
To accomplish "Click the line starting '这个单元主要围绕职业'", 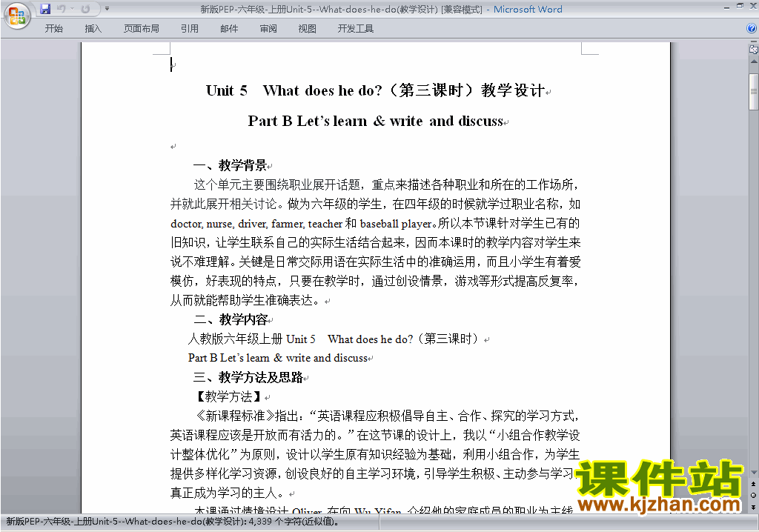I will click(386, 185).
